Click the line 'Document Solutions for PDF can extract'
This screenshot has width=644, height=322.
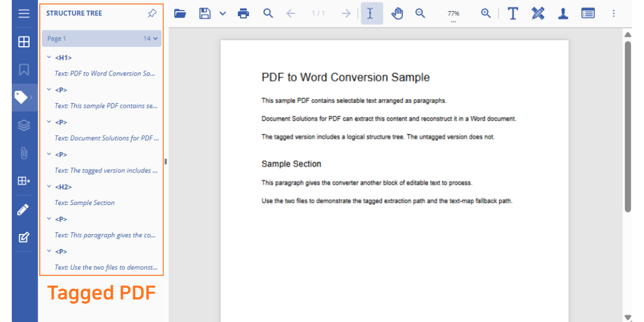coord(389,119)
